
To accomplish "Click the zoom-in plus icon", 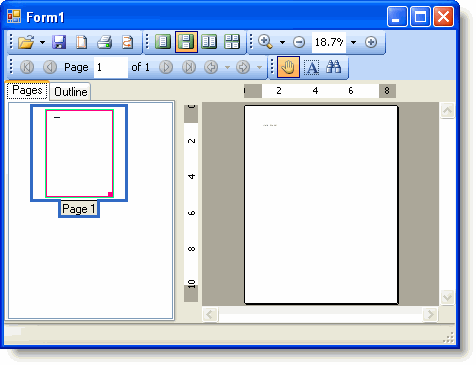I will click(x=371, y=42).
